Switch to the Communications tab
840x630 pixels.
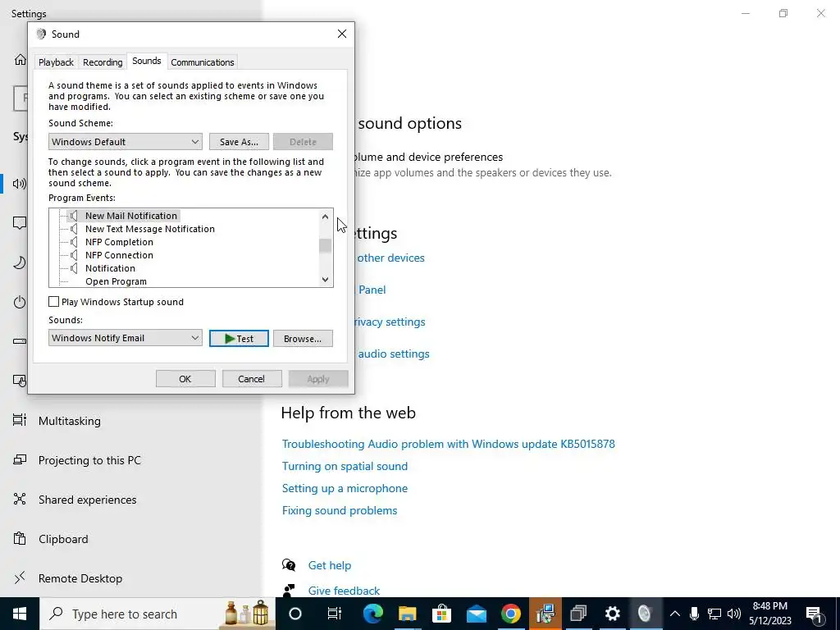point(202,62)
